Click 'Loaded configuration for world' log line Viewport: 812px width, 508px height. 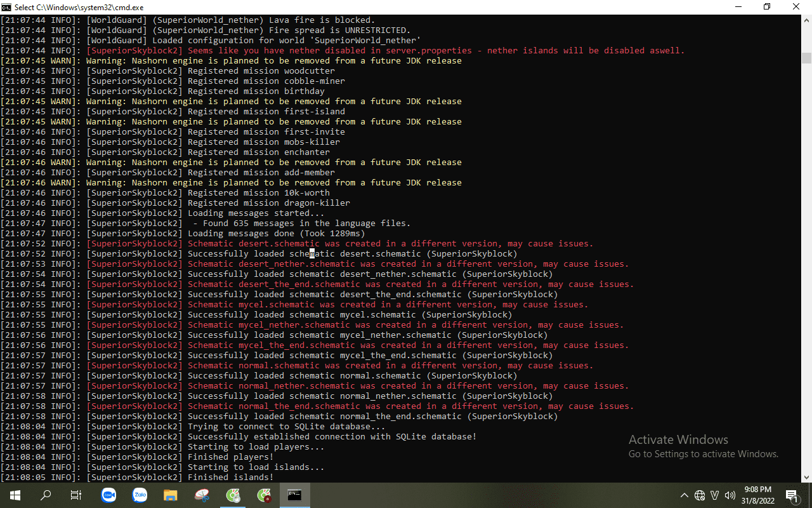[x=211, y=41]
